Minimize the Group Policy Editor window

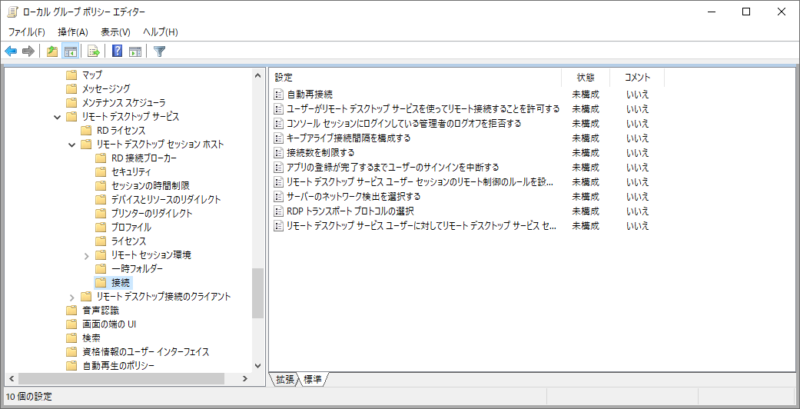point(711,12)
